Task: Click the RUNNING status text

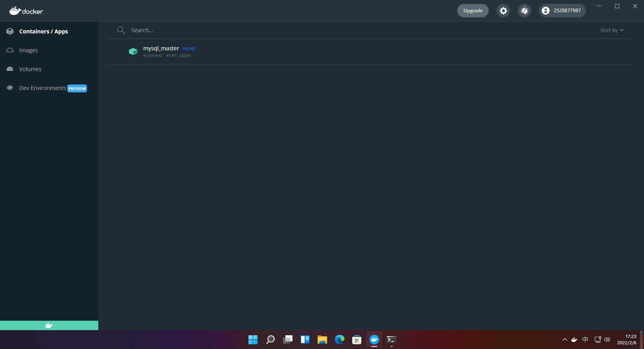Action: (153, 56)
